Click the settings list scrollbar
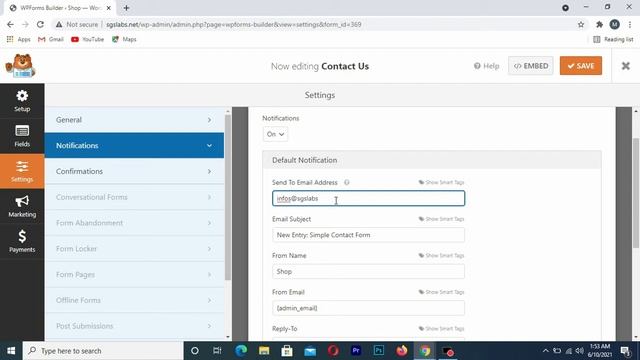This screenshot has height=360, width=640. [228, 198]
